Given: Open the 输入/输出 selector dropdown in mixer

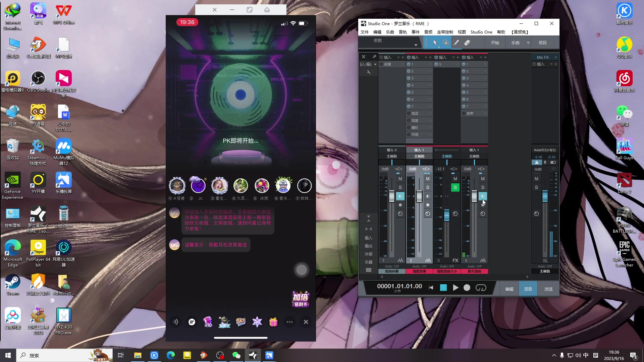Looking at the screenshot, I should tap(375, 64).
